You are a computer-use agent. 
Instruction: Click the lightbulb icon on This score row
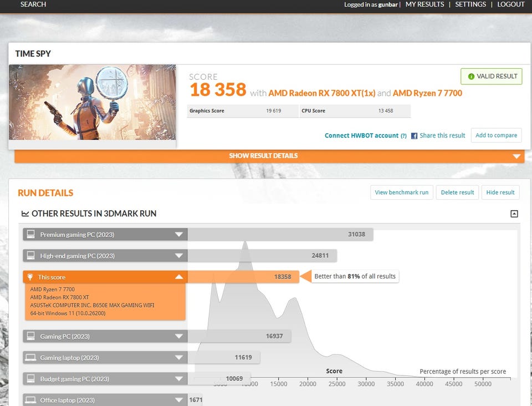coord(30,277)
